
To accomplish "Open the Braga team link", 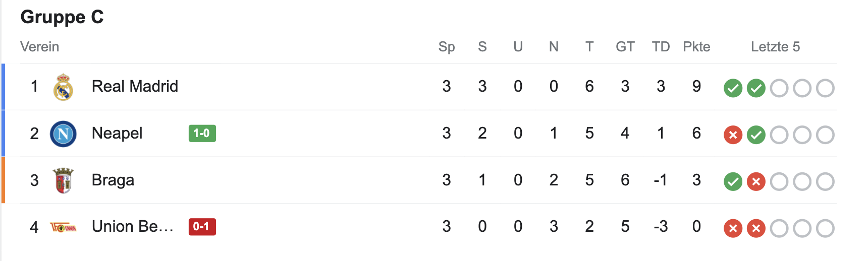I will [113, 180].
